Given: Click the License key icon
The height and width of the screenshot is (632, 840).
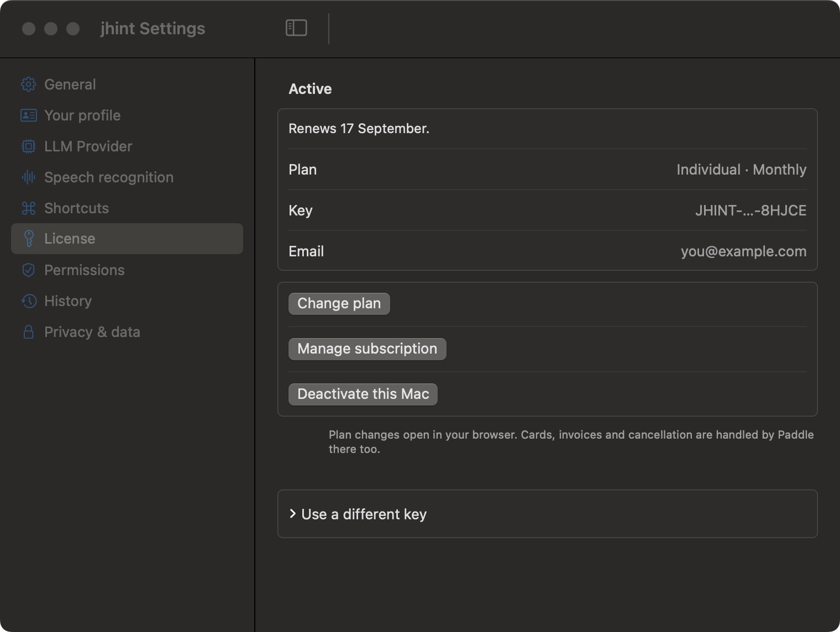Looking at the screenshot, I should (x=29, y=239).
